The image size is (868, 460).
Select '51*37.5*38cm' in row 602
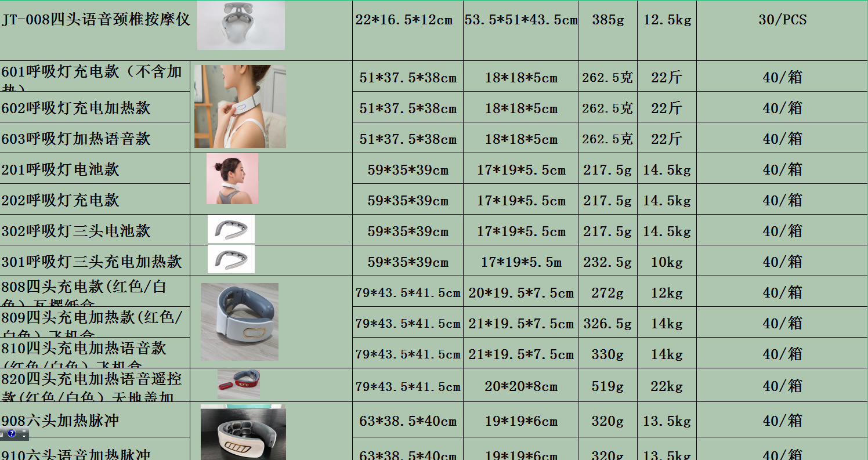pos(408,107)
